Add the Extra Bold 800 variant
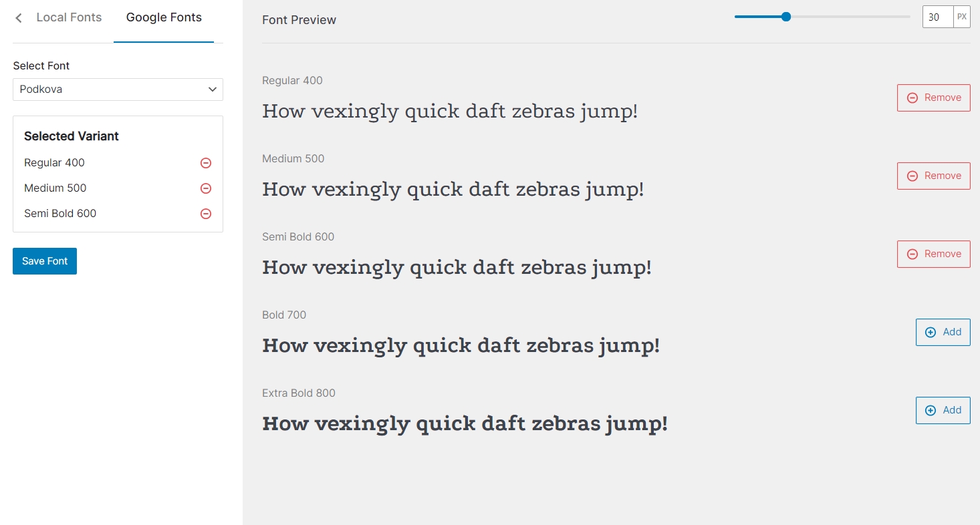 [x=943, y=410]
